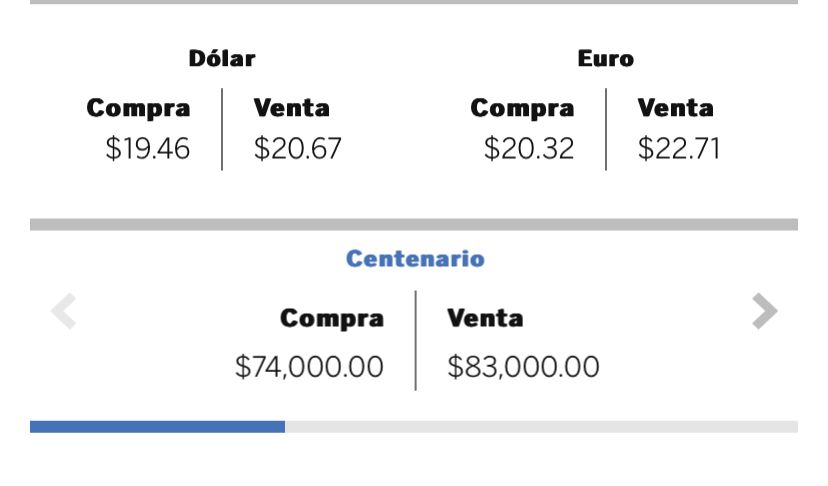Click the Compra label under Dólar

[x=138, y=108]
